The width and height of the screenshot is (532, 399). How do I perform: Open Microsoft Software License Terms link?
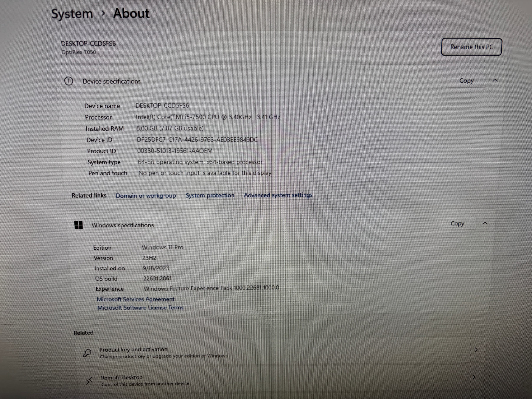click(140, 308)
